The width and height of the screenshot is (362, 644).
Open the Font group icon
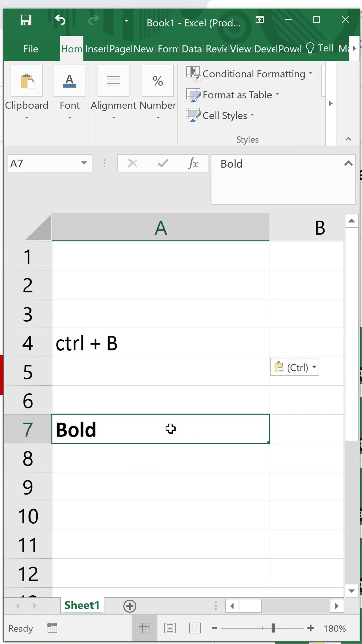69,81
